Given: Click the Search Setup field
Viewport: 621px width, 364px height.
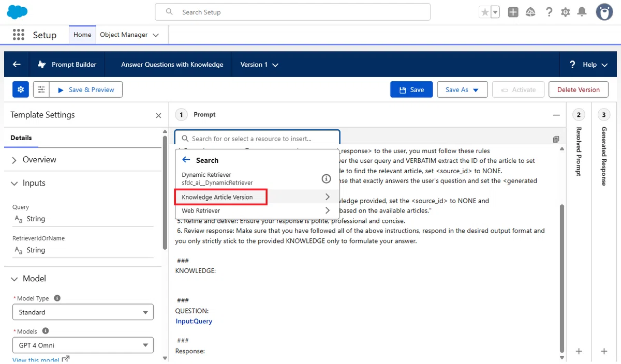Looking at the screenshot, I should 292,12.
